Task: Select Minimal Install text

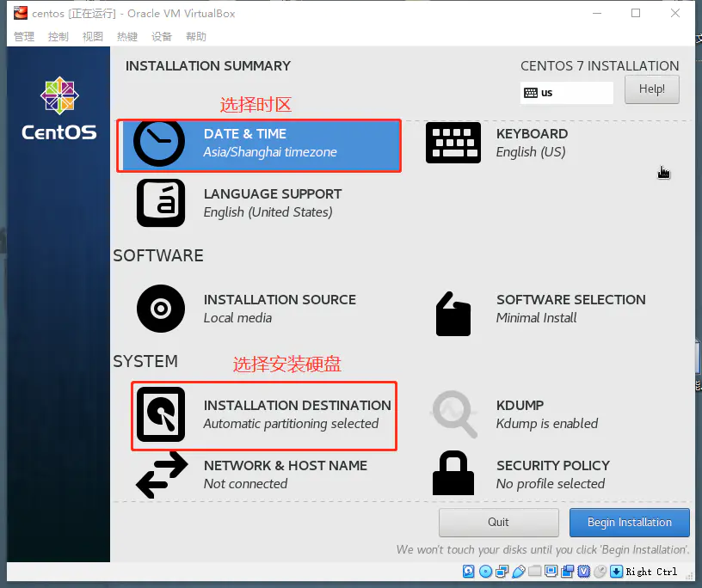Action: [536, 318]
